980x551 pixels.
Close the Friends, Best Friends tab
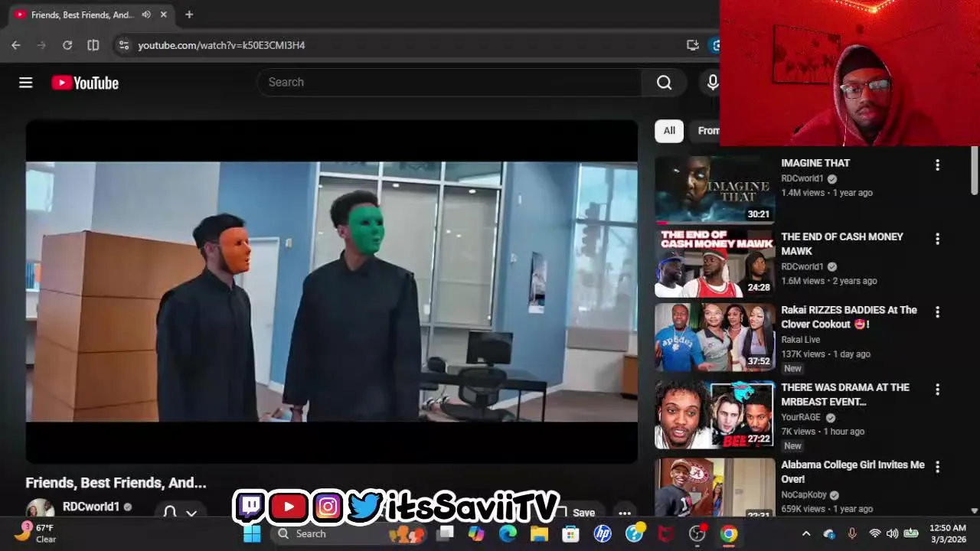tap(163, 15)
